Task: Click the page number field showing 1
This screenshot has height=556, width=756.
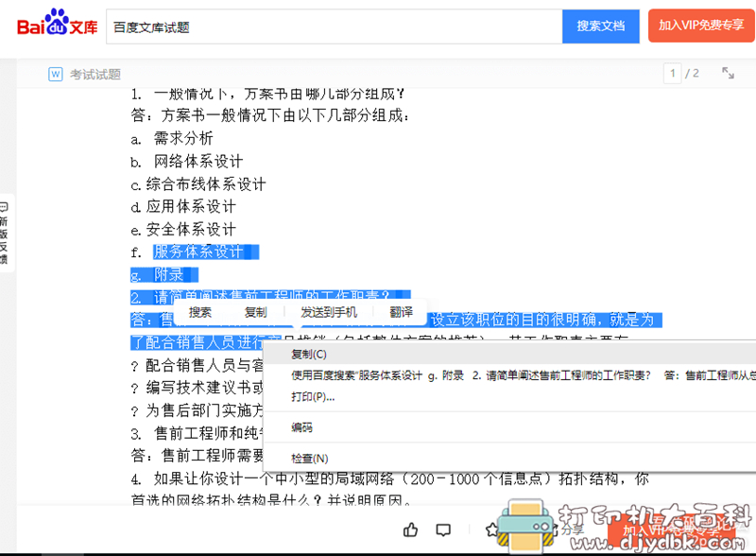Action: click(672, 74)
